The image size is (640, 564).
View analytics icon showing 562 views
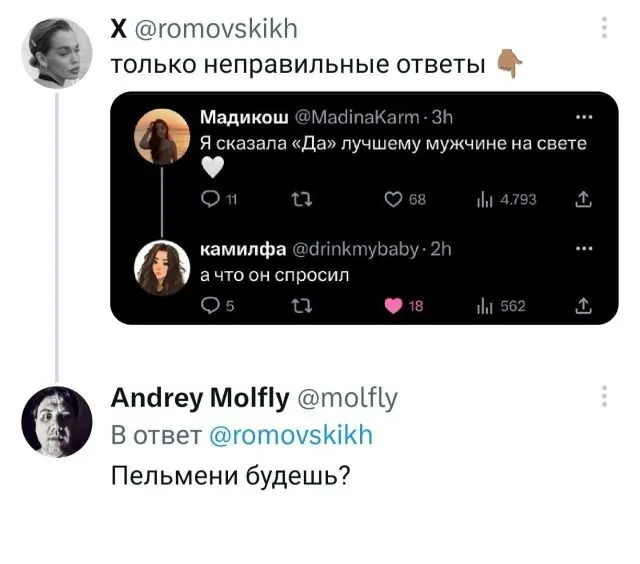coord(482,306)
